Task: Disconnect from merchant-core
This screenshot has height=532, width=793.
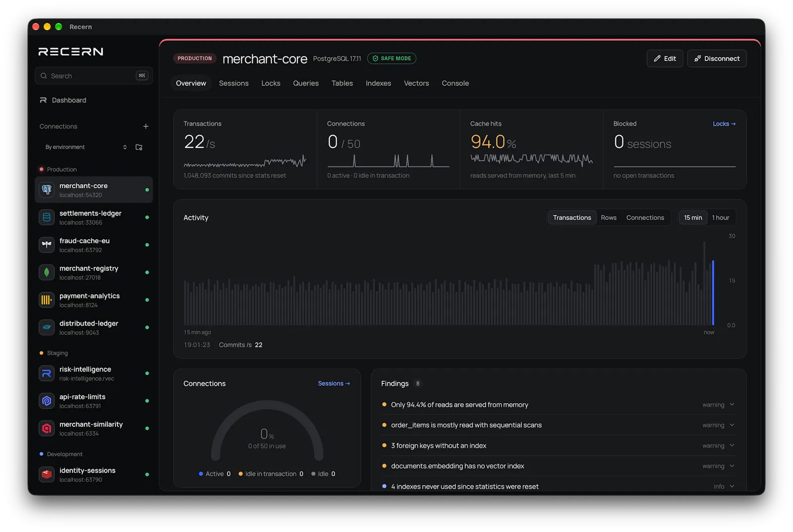Action: click(x=717, y=58)
